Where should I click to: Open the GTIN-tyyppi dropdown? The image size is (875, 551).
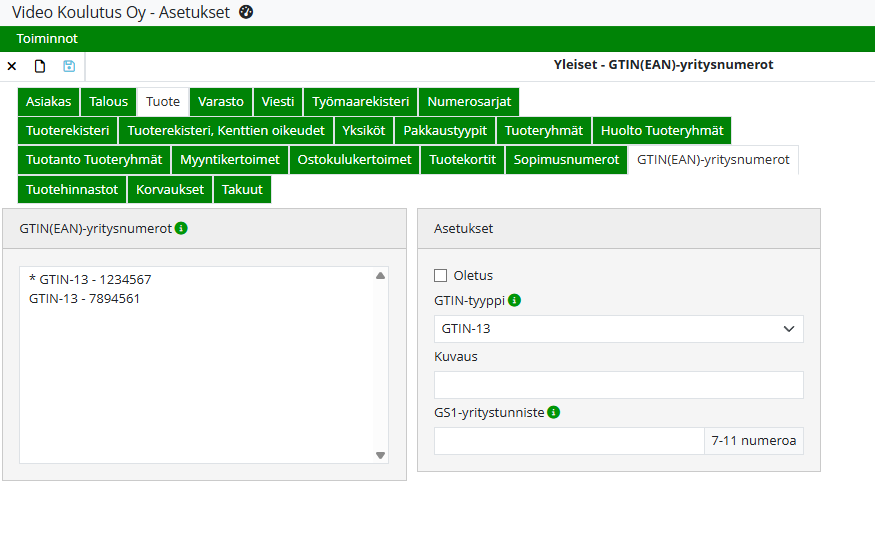(618, 329)
